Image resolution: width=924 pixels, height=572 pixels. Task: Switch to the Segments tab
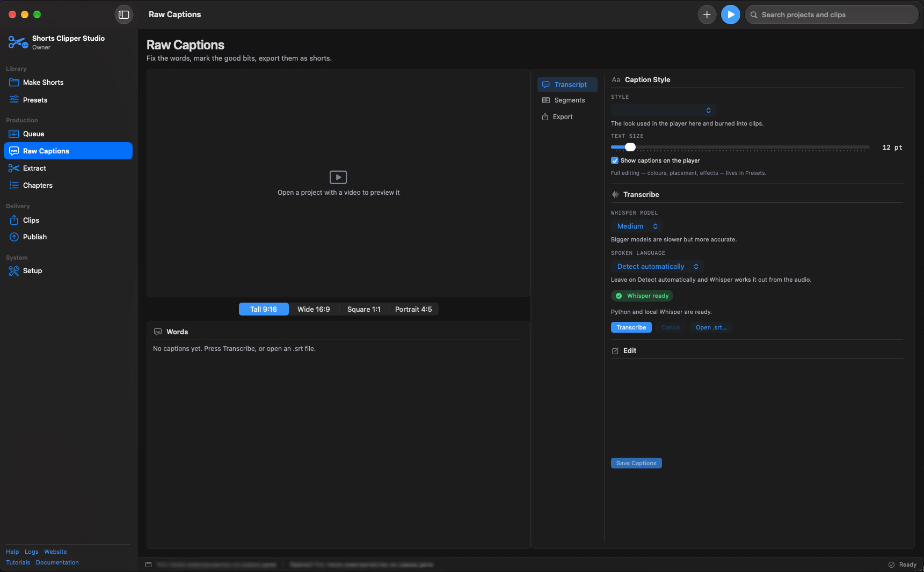[x=568, y=100]
